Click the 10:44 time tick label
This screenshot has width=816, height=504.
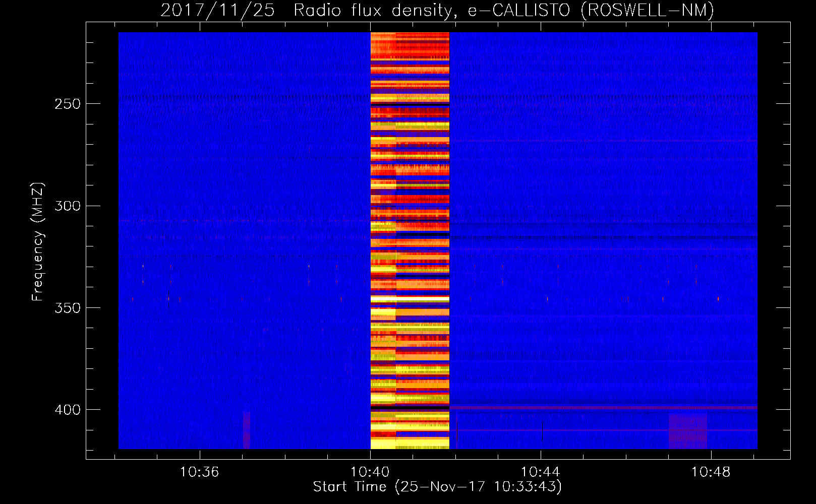pyautogui.click(x=541, y=472)
